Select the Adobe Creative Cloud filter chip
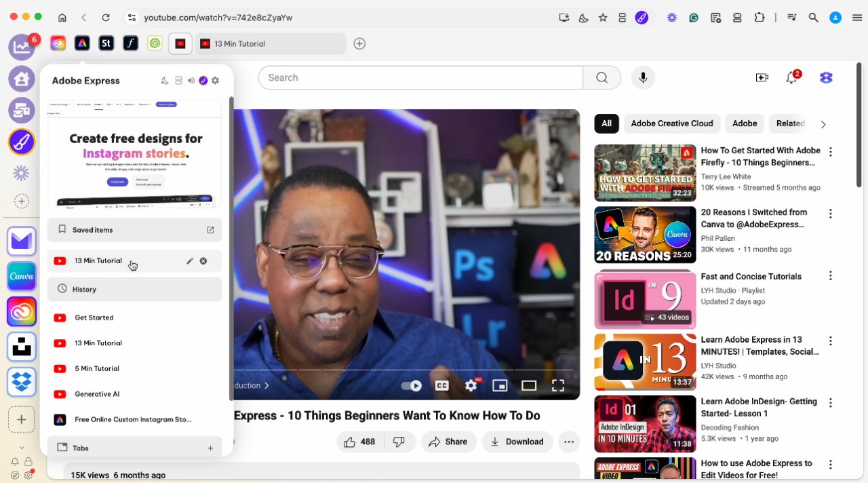 [671, 123]
